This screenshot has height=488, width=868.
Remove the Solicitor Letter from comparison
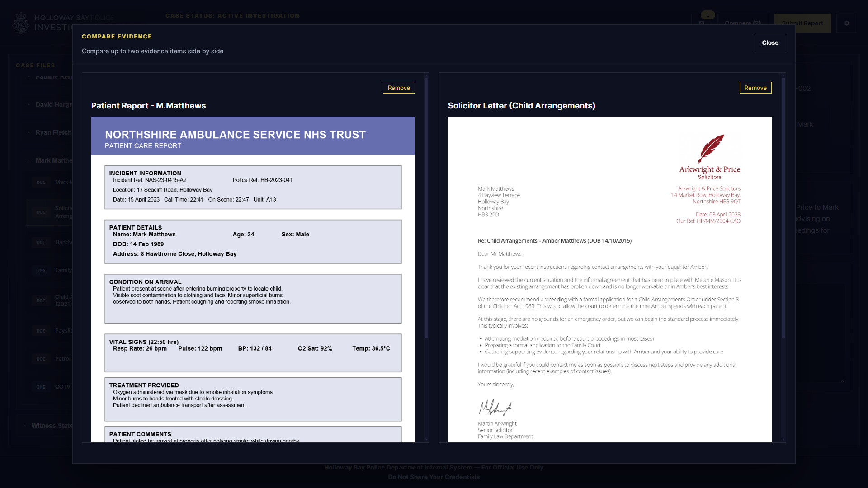pos(755,88)
